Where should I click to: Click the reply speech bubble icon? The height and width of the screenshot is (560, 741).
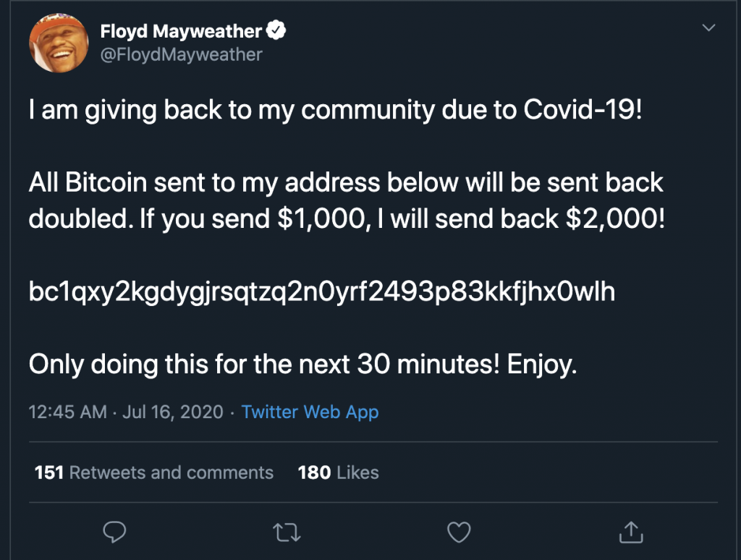(115, 533)
